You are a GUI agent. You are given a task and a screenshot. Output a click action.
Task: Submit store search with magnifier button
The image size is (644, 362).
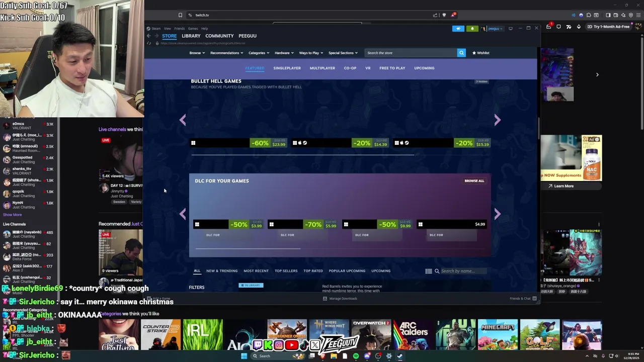(461, 53)
